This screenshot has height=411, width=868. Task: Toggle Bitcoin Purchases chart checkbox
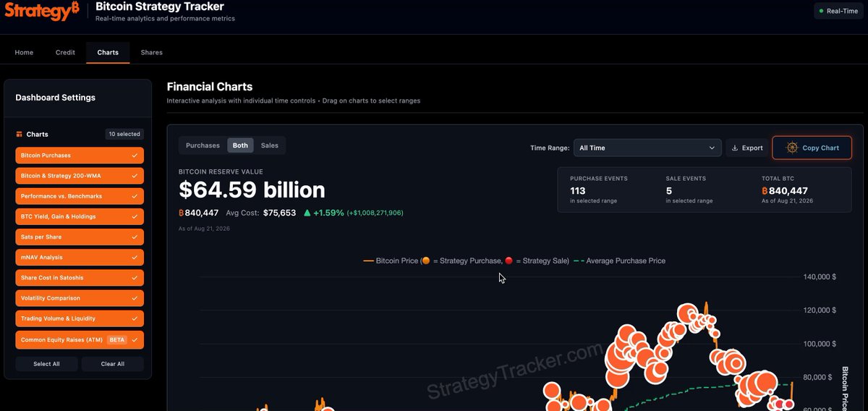click(80, 156)
